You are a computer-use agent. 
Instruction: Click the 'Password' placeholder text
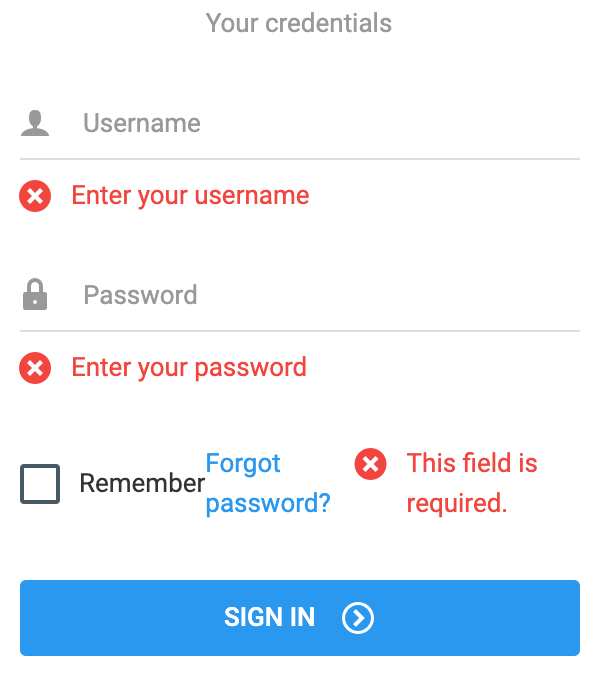click(x=140, y=295)
